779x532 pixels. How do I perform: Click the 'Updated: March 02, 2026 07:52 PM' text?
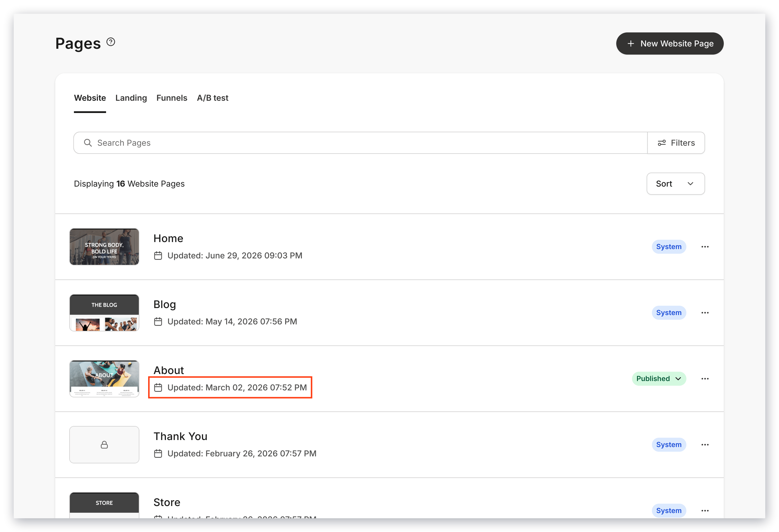(x=237, y=387)
